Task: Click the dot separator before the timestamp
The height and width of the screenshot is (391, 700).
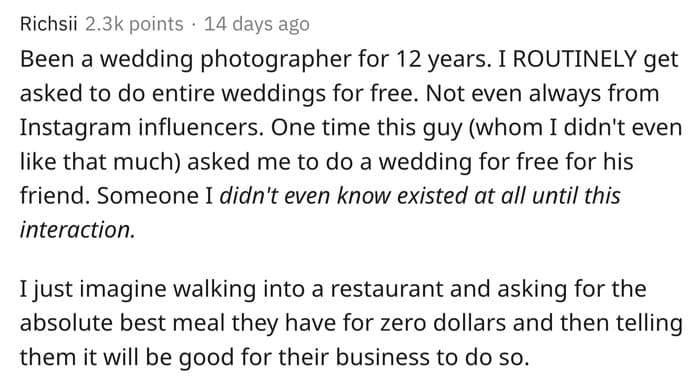Action: (193, 25)
